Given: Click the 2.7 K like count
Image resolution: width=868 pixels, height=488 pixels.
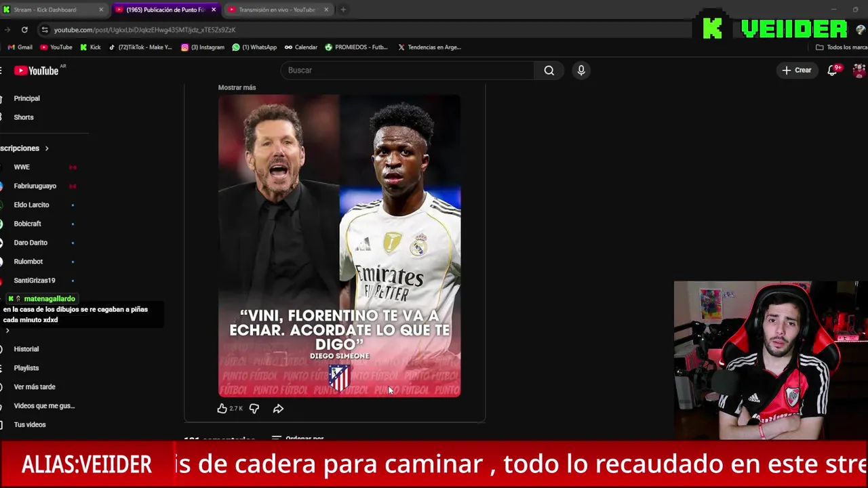Looking at the screenshot, I should tap(236, 409).
